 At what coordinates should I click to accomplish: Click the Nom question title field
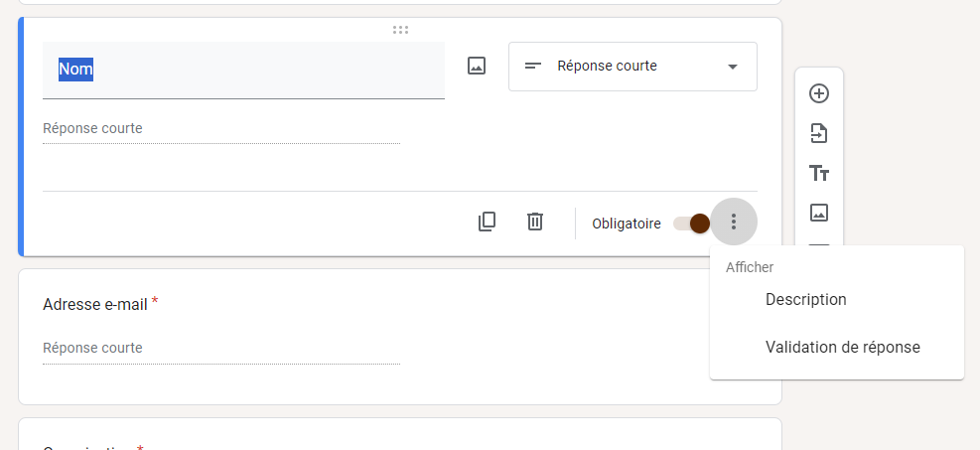tap(243, 70)
